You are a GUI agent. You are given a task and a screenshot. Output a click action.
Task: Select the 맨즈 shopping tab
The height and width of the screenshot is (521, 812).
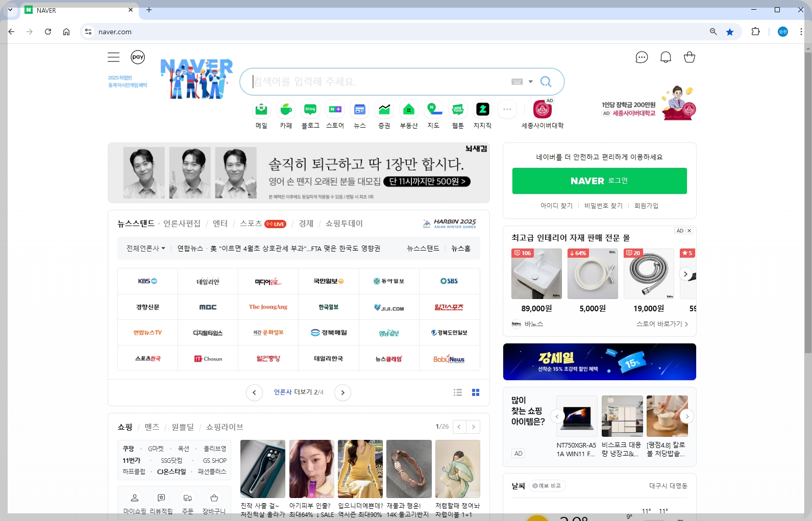[152, 427]
